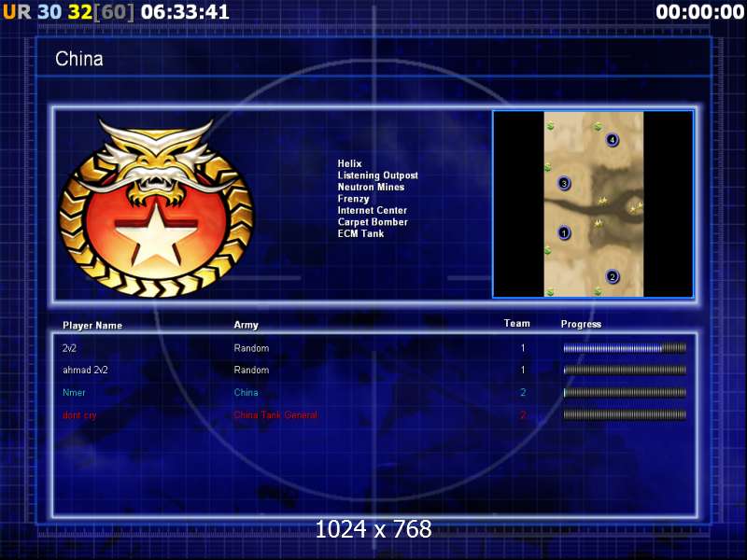Select player Nmer
Image resolution: width=747 pixels, height=560 pixels.
click(x=74, y=393)
